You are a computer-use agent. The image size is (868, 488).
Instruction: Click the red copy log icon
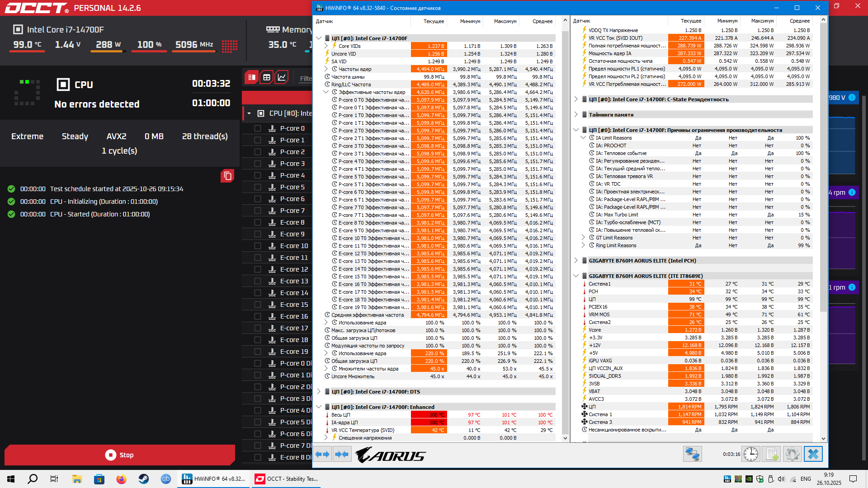pyautogui.click(x=227, y=176)
